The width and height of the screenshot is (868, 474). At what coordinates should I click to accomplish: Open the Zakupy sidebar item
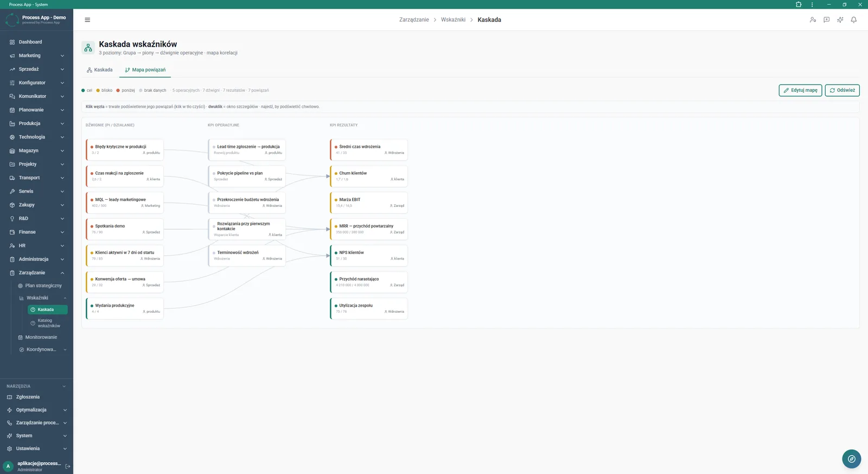click(x=36, y=205)
